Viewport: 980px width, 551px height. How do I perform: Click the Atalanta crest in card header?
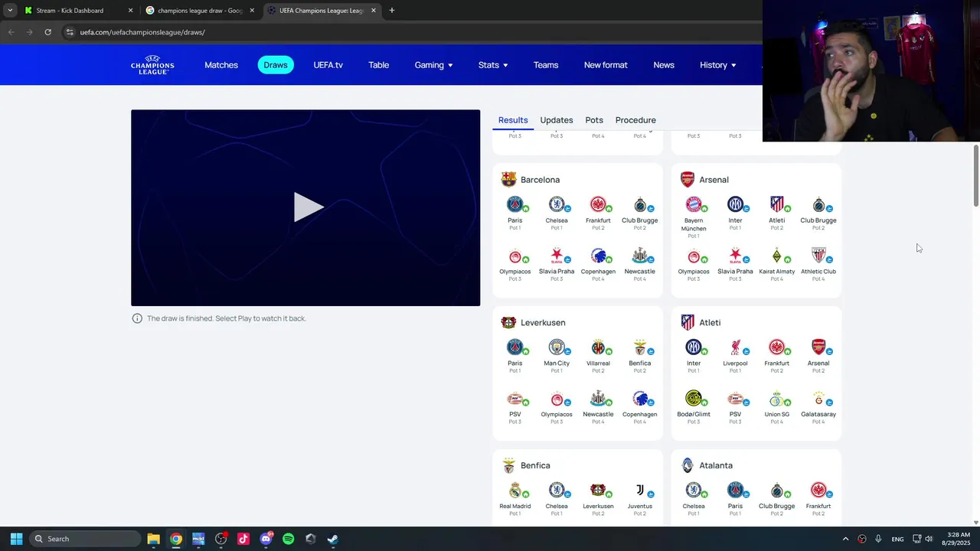688,465
